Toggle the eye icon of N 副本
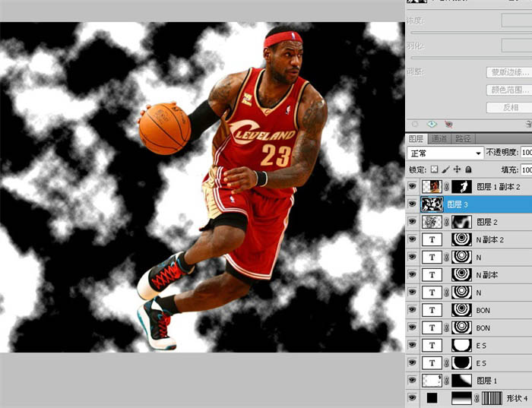This screenshot has height=408, width=532. pyautogui.click(x=412, y=274)
